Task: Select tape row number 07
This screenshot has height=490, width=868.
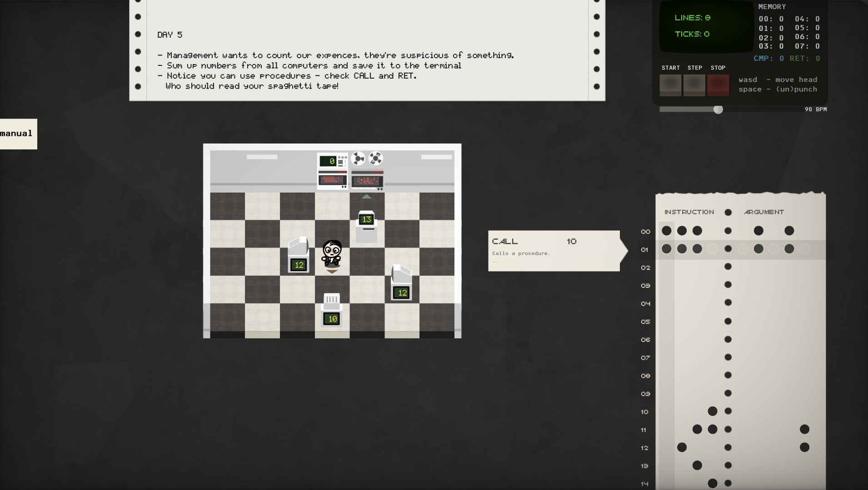Action: tap(645, 358)
